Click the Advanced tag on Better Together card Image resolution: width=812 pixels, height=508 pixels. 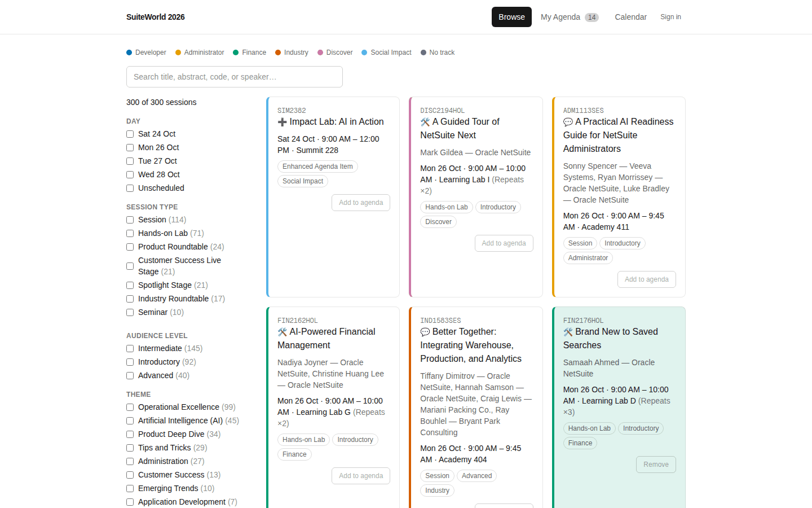coord(476,476)
